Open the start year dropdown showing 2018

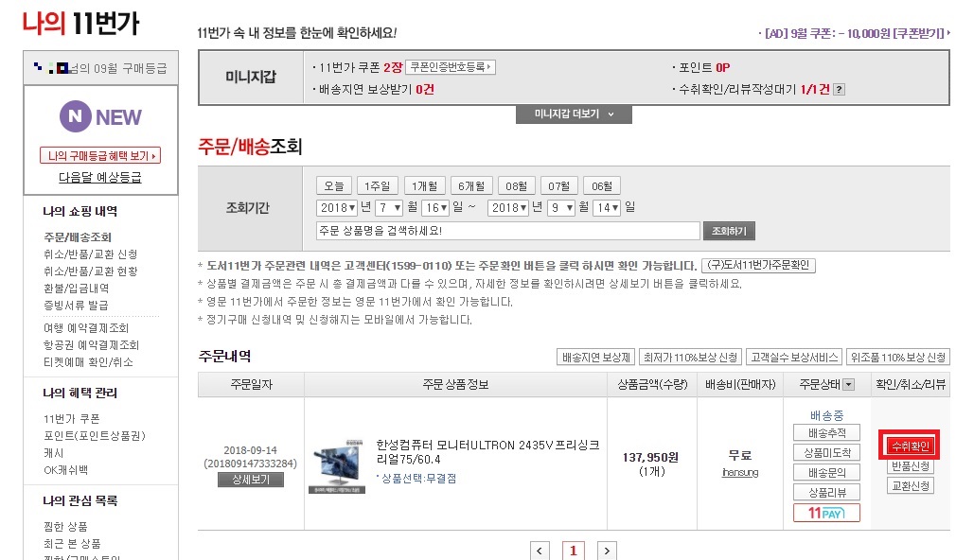coord(337,208)
